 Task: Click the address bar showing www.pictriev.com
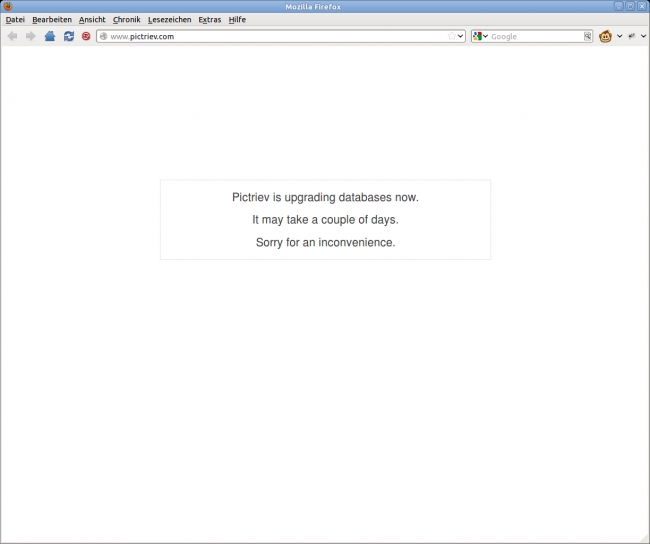[x=270, y=36]
